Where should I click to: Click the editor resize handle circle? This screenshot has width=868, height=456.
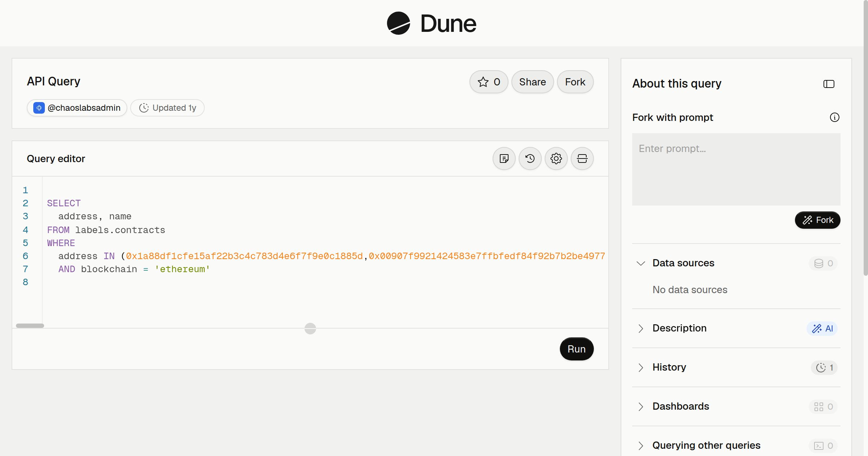[x=310, y=329]
